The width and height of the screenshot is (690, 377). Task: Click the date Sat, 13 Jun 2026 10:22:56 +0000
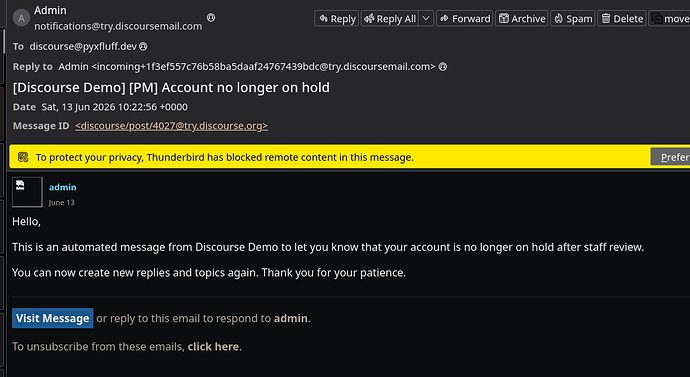click(x=114, y=107)
